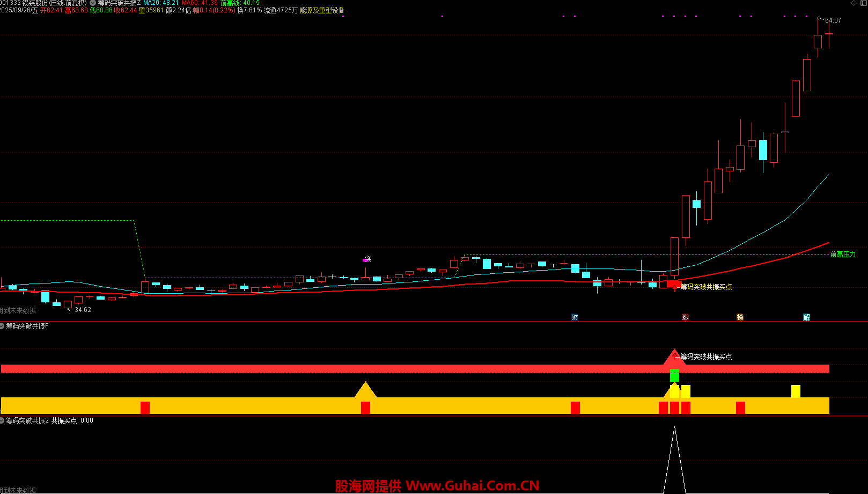Screen dimensions: 868x494
Task: Click the magenta 突 breakout marker on chart
Action: pyautogui.click(x=367, y=259)
